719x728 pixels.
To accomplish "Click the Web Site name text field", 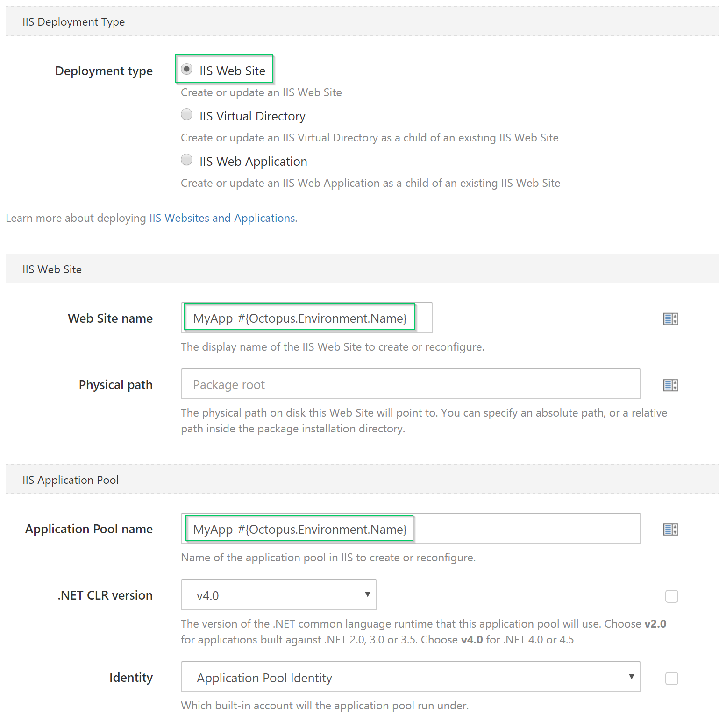I will pos(306,318).
